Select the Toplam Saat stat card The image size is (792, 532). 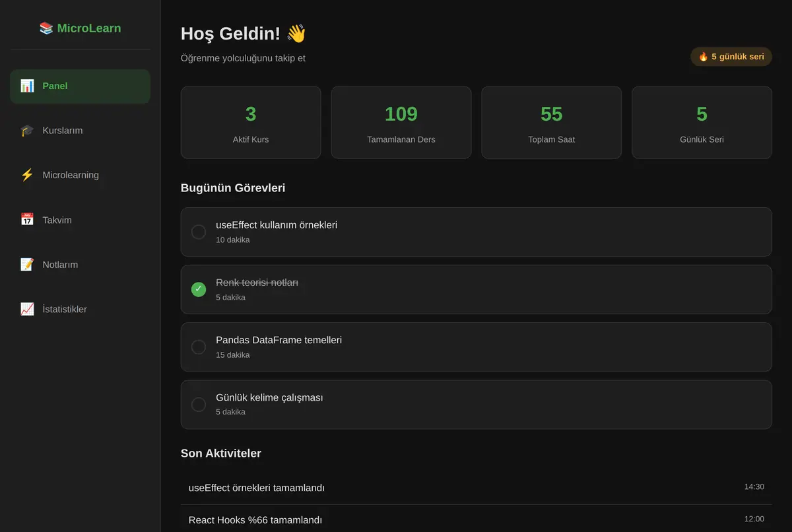tap(552, 123)
